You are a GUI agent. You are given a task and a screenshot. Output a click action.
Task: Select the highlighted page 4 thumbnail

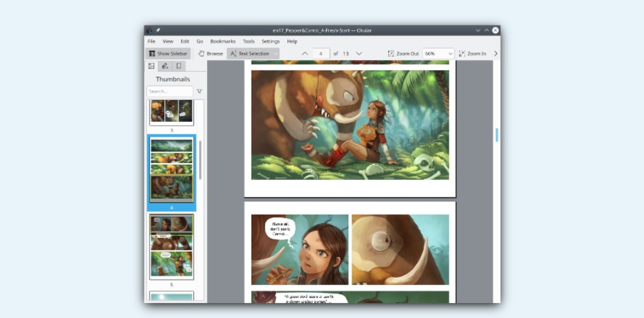click(x=171, y=170)
